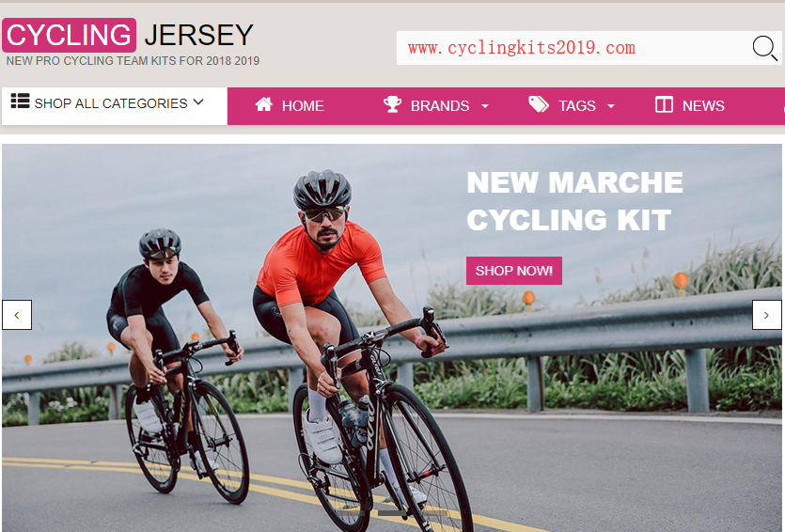Click the open-book icon beside NEWS
The height and width of the screenshot is (532, 785).
(664, 104)
